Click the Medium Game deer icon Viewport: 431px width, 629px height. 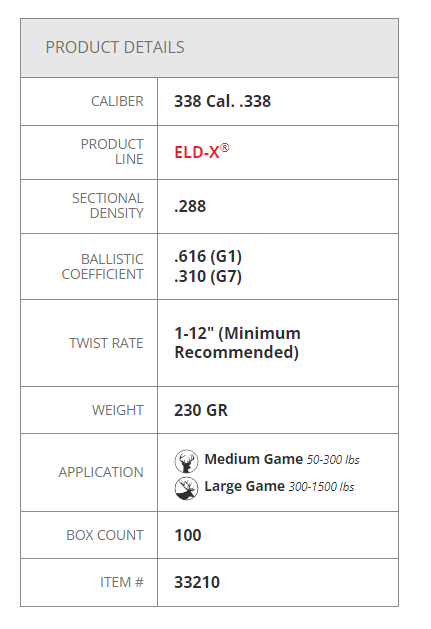[x=186, y=461]
